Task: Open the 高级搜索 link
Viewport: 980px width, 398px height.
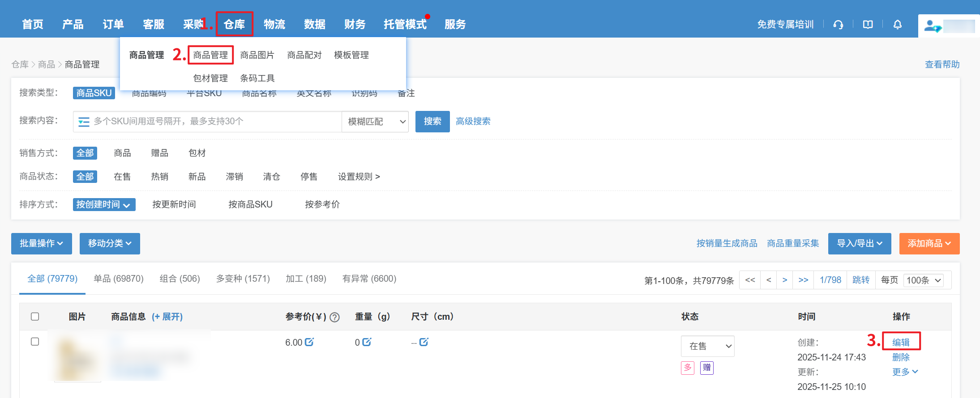Action: [x=473, y=121]
